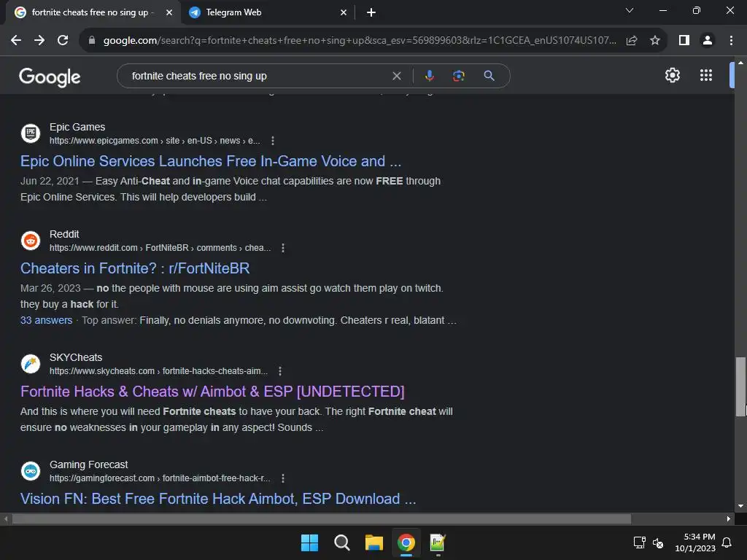Close the Telegram Web tab
The width and height of the screenshot is (747, 560).
pyautogui.click(x=344, y=12)
